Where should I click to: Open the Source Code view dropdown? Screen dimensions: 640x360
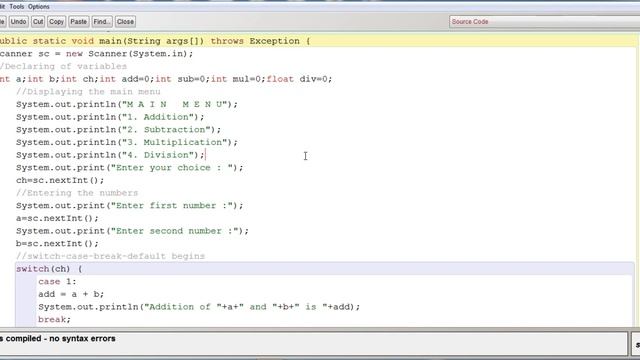tap(544, 22)
